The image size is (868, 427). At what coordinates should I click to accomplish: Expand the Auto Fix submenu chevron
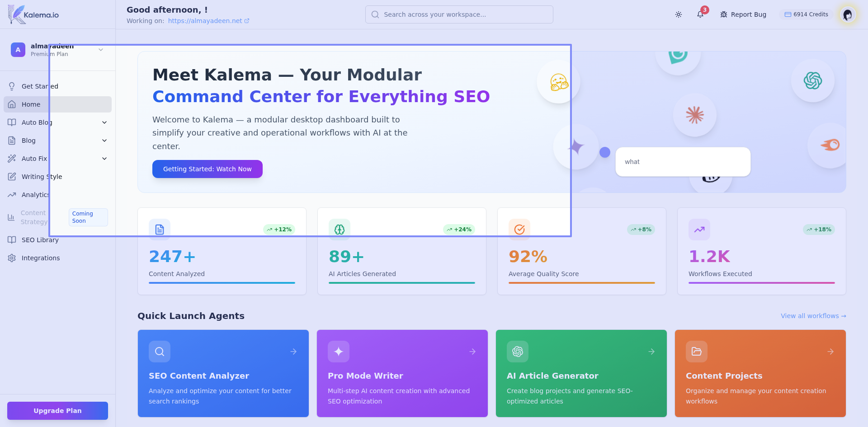tap(104, 159)
